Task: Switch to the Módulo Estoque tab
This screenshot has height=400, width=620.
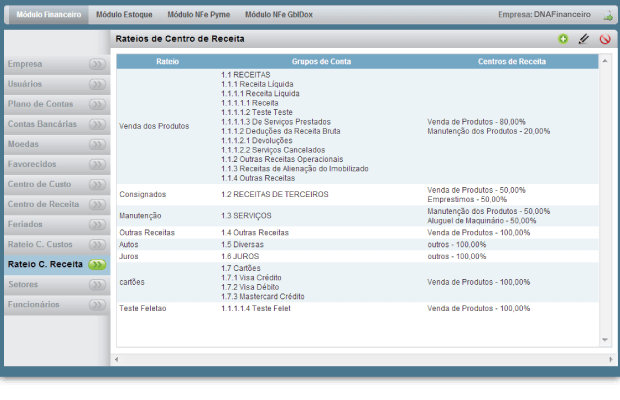Action: pyautogui.click(x=125, y=15)
